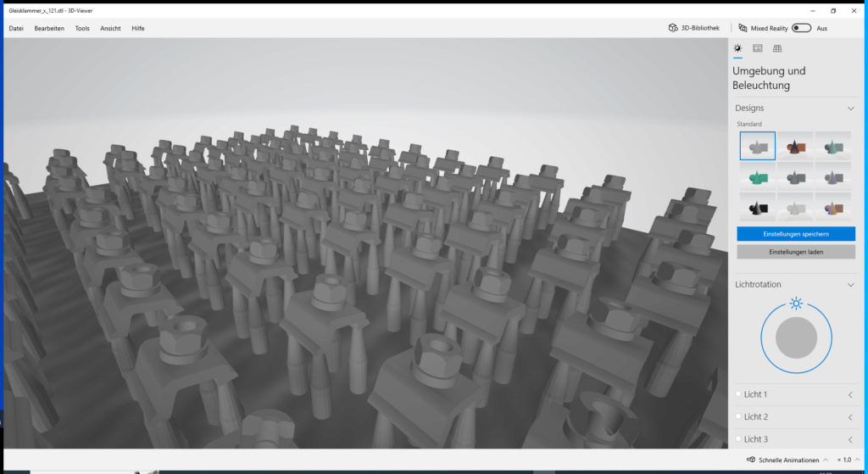Select the bright green design thumbnail

click(x=757, y=176)
